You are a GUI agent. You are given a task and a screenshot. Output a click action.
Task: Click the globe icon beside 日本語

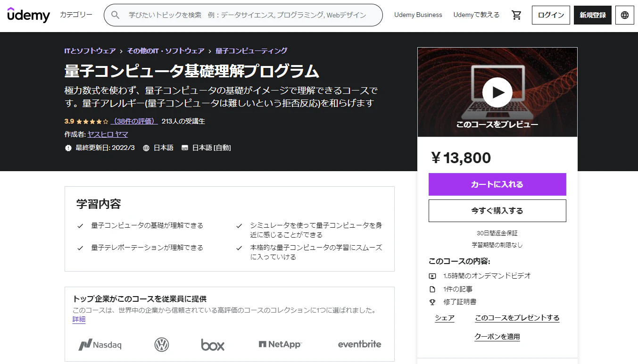pos(146,148)
